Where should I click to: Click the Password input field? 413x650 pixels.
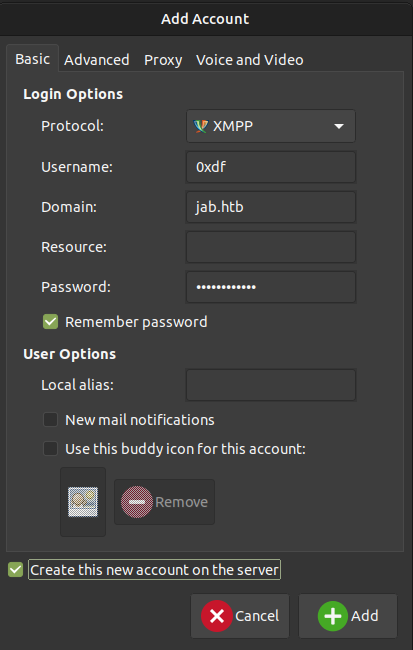coord(271,287)
